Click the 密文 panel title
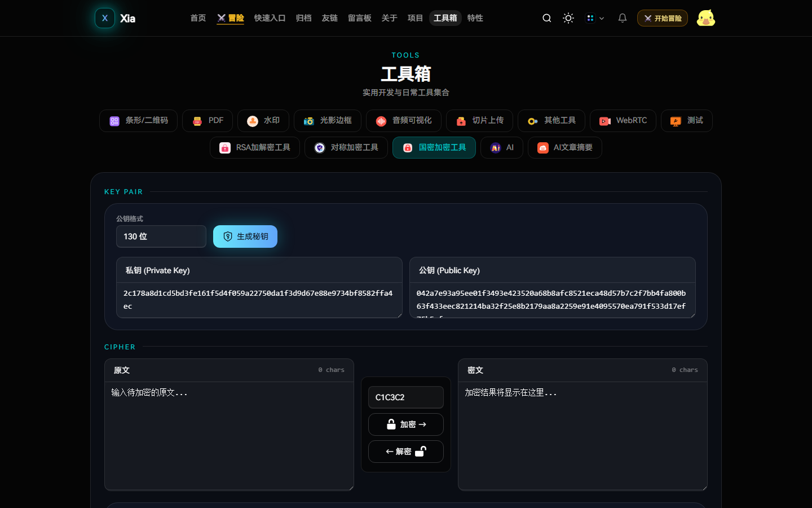 (x=475, y=370)
